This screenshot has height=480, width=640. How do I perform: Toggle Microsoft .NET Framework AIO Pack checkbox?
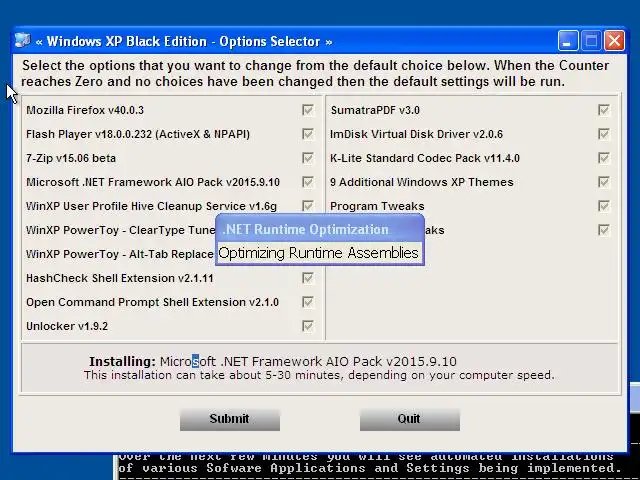[x=308, y=182]
